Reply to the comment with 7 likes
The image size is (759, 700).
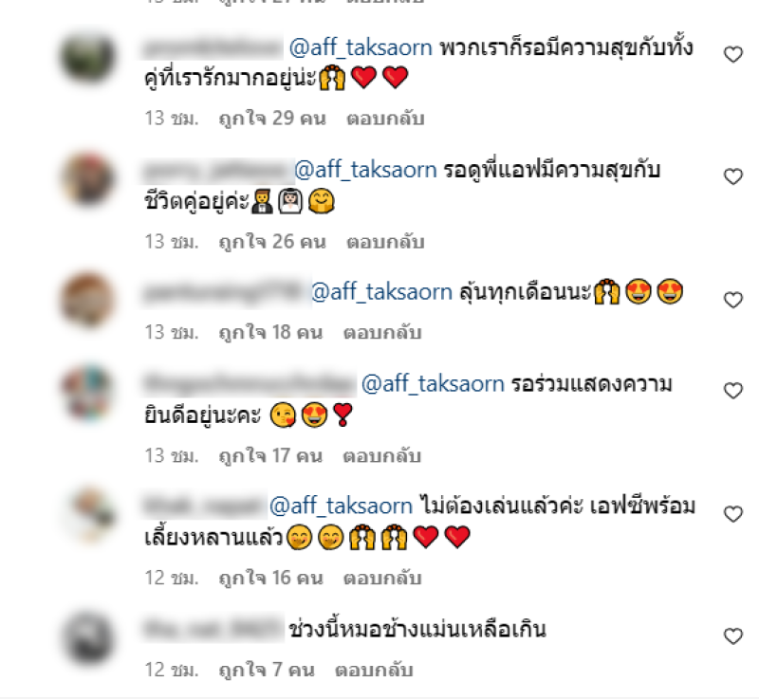pos(374,671)
